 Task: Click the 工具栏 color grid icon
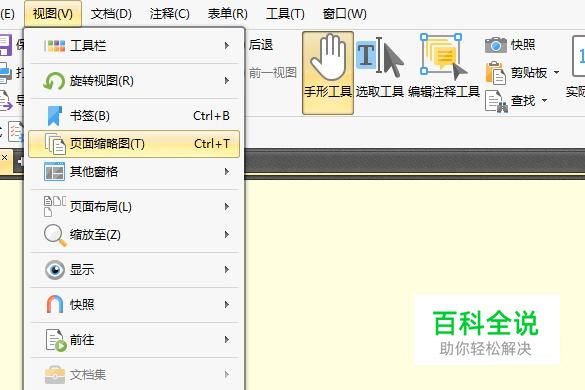54,46
